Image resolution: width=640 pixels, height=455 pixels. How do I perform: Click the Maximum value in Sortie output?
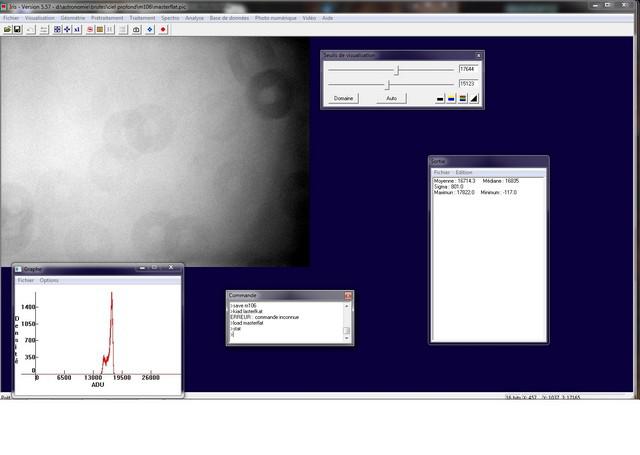coord(454,192)
